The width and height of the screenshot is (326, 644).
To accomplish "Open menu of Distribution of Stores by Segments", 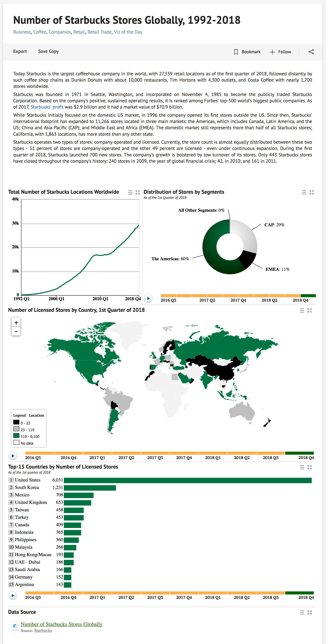I will 304,192.
